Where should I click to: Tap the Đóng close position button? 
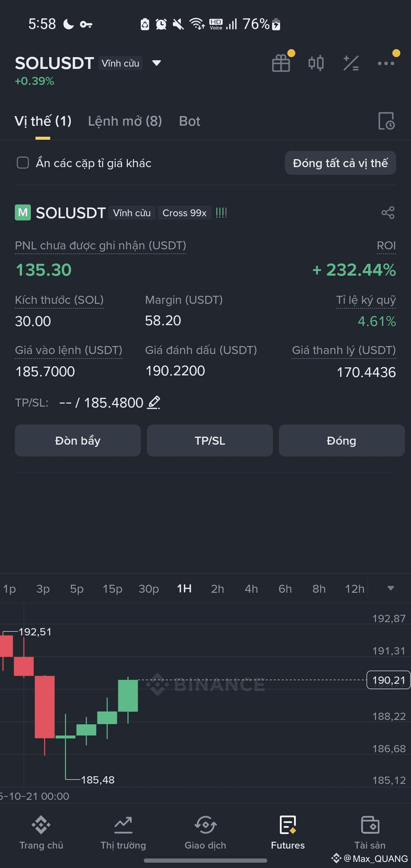(x=341, y=440)
